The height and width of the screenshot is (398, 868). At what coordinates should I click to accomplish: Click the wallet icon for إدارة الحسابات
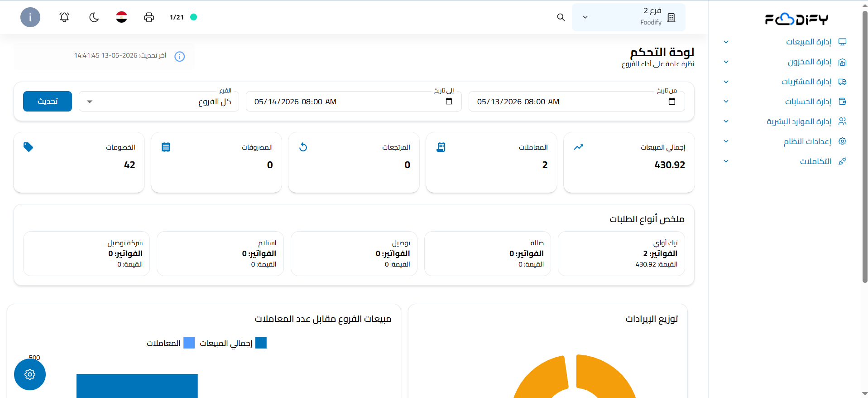842,102
